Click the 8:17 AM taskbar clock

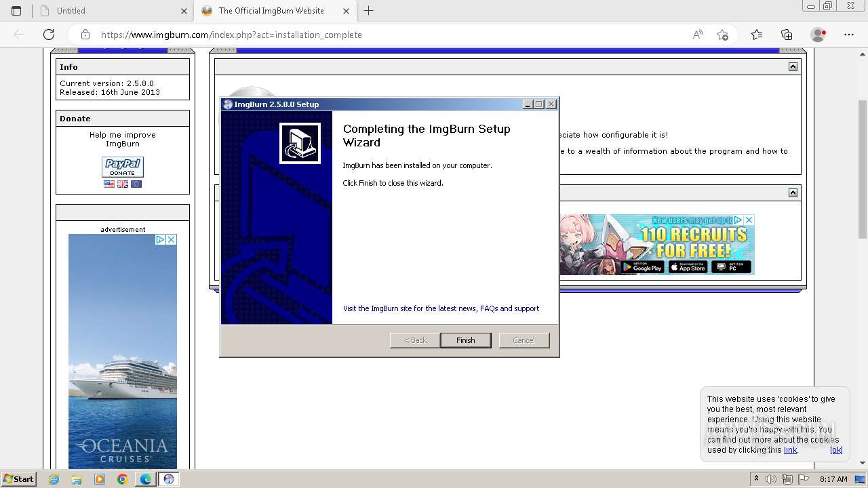click(x=833, y=479)
